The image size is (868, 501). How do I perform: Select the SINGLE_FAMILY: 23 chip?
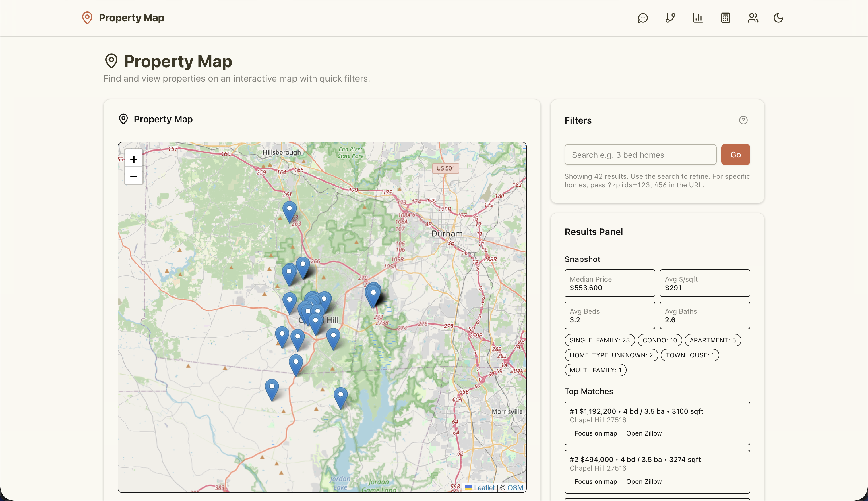[x=600, y=340]
